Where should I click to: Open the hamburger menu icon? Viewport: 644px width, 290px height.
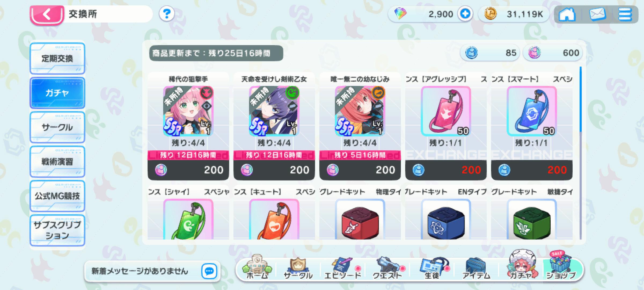[x=625, y=14]
